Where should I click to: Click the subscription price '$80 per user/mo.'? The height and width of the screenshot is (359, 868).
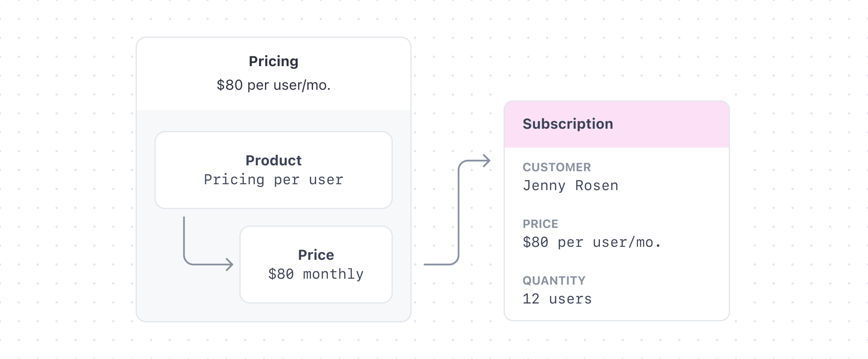[592, 242]
